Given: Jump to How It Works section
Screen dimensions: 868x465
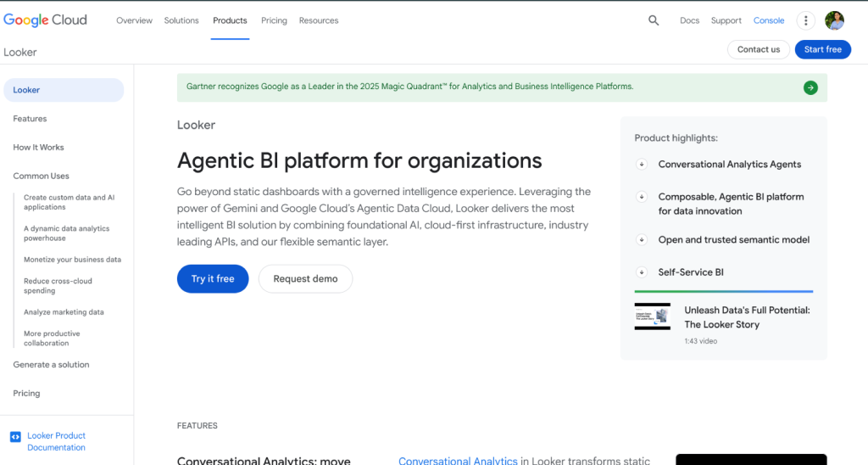Looking at the screenshot, I should [38, 148].
